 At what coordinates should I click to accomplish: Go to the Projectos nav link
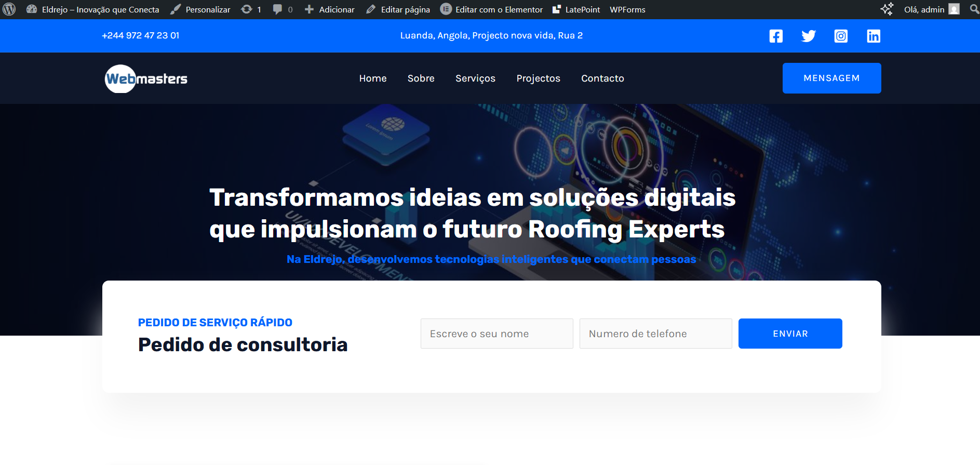(539, 78)
